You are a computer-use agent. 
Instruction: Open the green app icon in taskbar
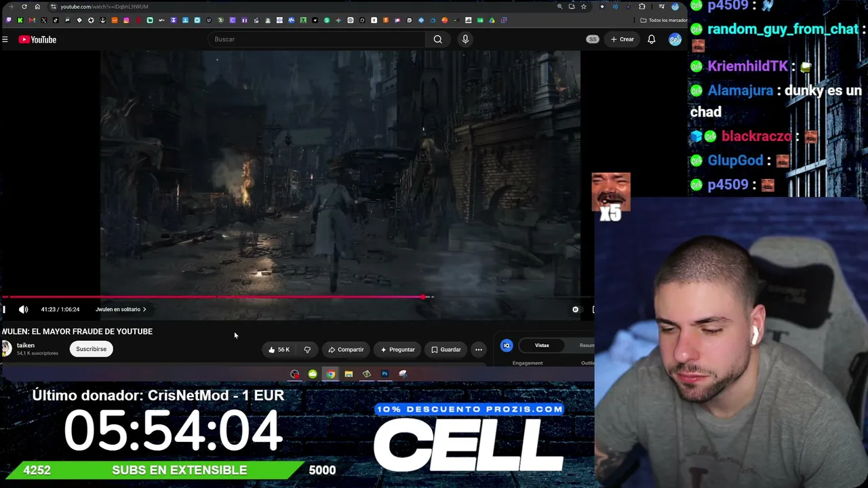pos(313,374)
